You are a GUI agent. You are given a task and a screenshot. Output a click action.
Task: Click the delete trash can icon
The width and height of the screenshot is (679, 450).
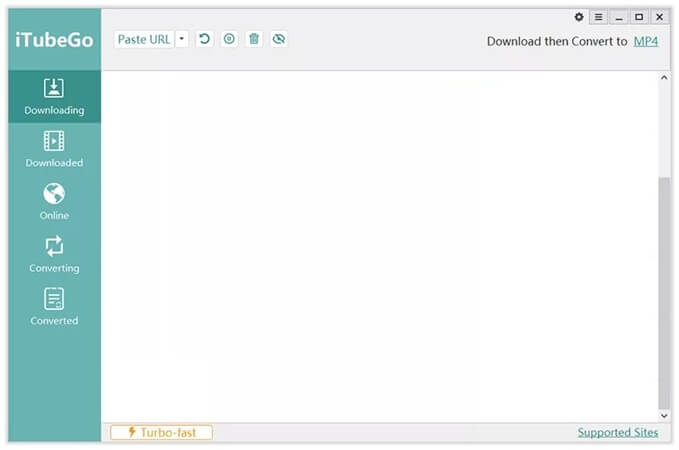[x=254, y=39]
